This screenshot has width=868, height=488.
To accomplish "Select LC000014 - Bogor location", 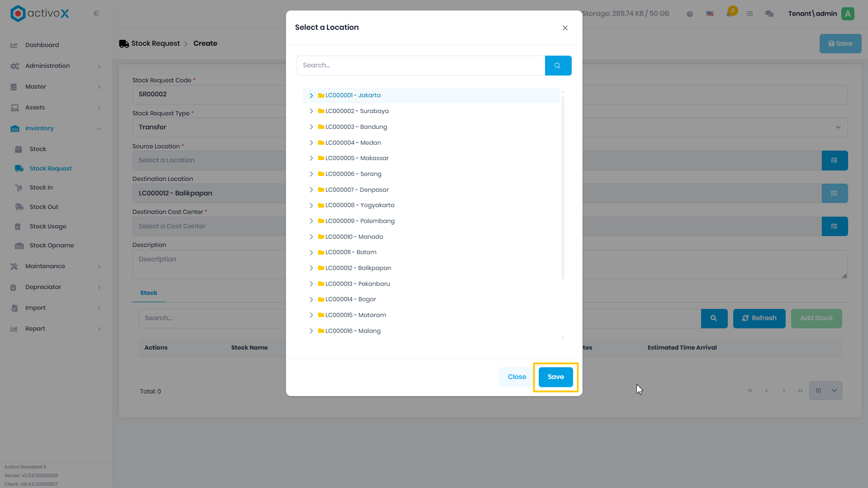I will [x=351, y=299].
